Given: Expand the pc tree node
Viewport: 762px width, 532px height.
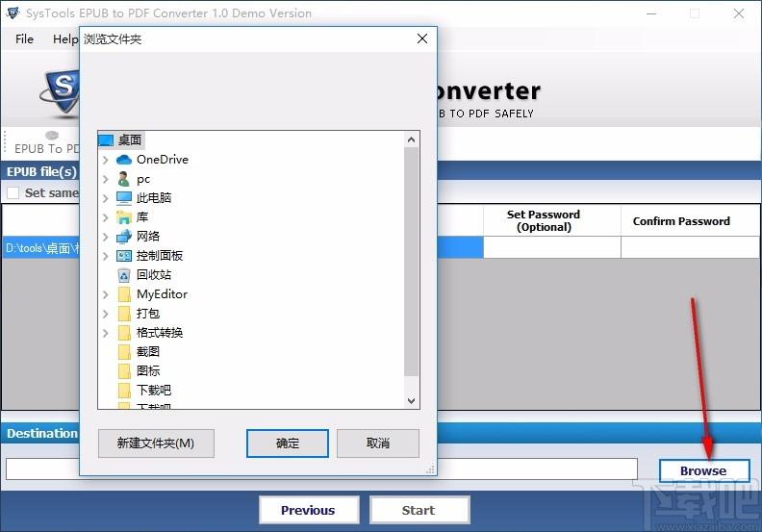Looking at the screenshot, I should point(106,179).
